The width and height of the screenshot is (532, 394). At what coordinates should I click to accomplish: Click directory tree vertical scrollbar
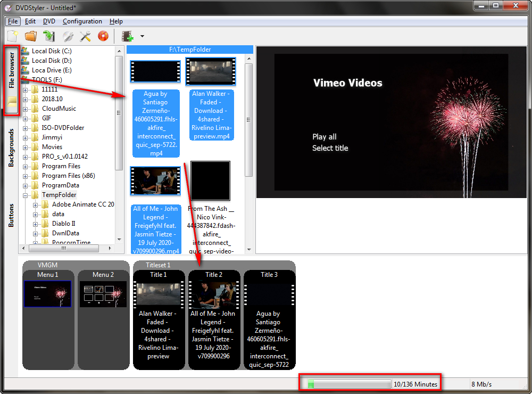pos(119,113)
